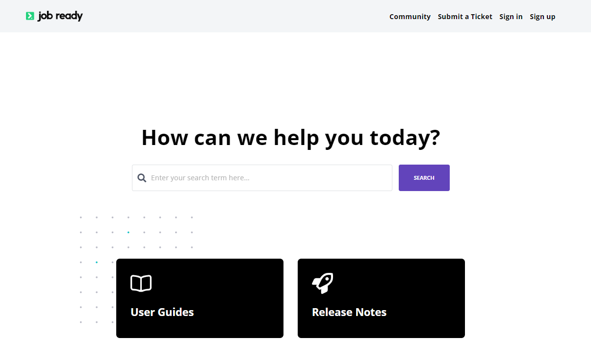Click the "How can we help you today?" heading
The width and height of the screenshot is (591, 364).
pos(290,138)
